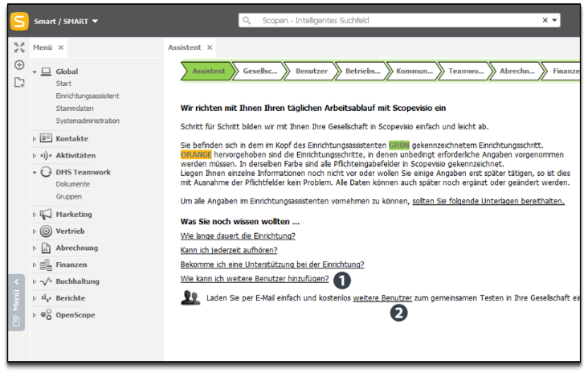Expand the Abrechnung tree node

click(35, 248)
